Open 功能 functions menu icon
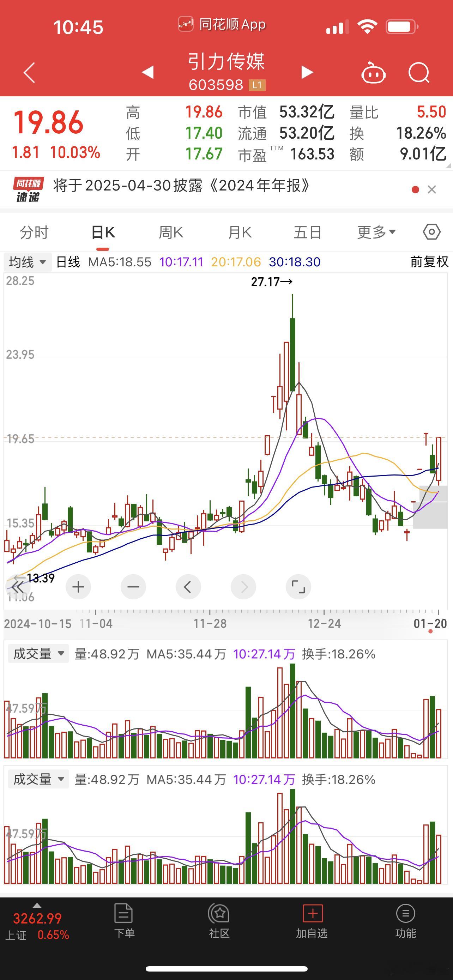Viewport: 453px width, 980px height. (x=405, y=921)
